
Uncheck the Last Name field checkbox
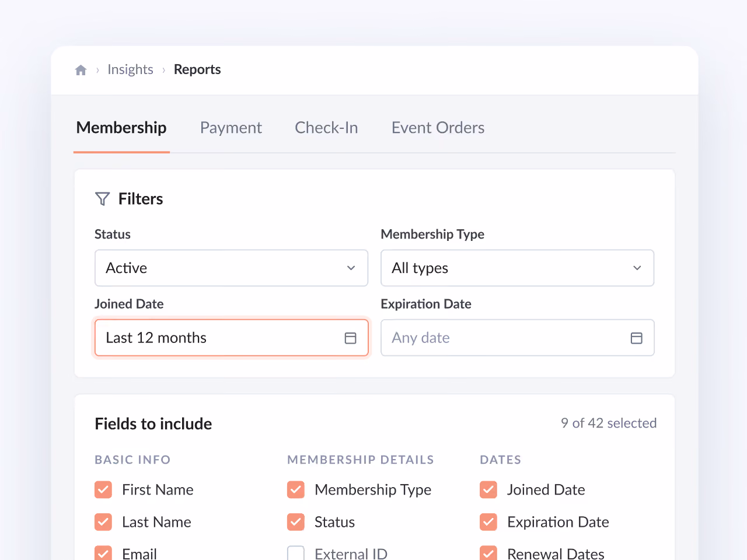pyautogui.click(x=103, y=521)
